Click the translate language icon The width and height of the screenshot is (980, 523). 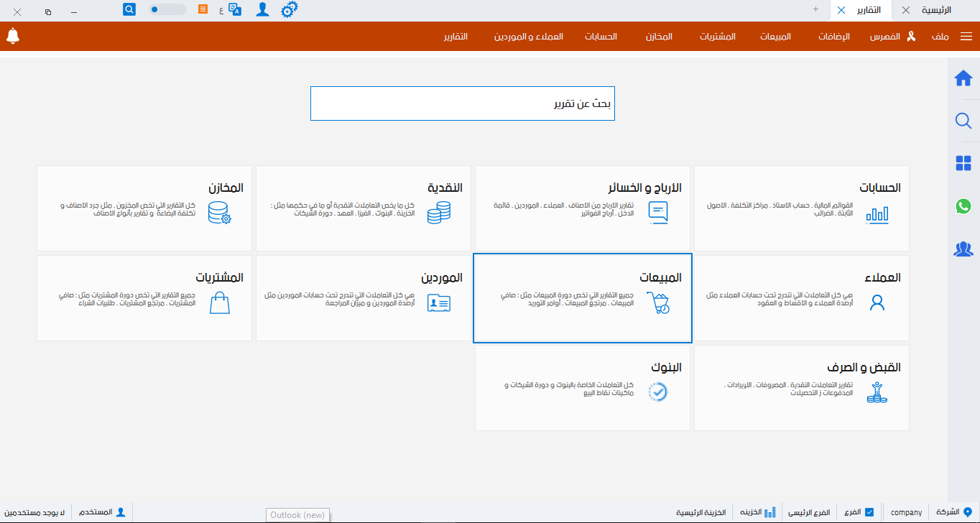pyautogui.click(x=234, y=9)
